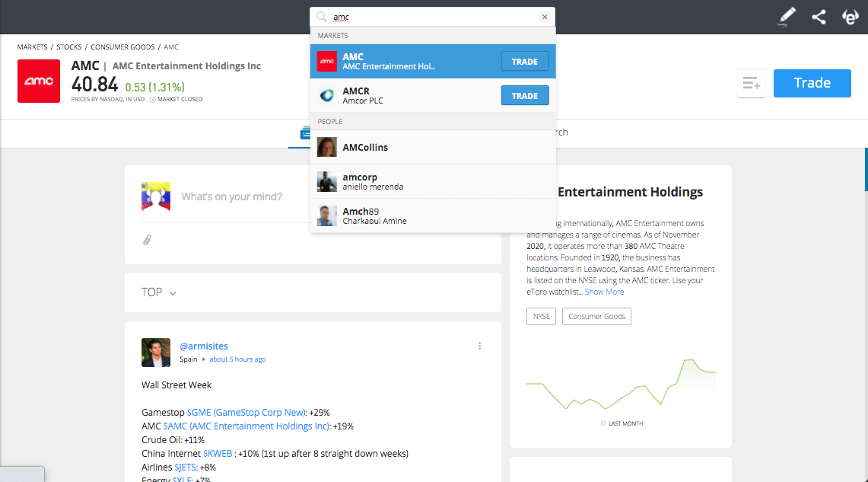Click user avatar beside post field
This screenshot has width=868, height=482.
click(155, 196)
